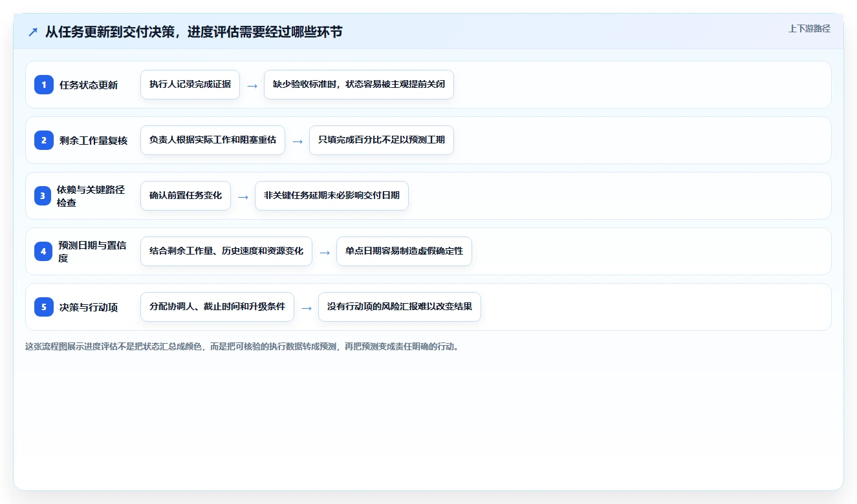Image resolution: width=857 pixels, height=504 pixels.
Task: Click the 预测日期与置信度 step label
Action: 92,251
